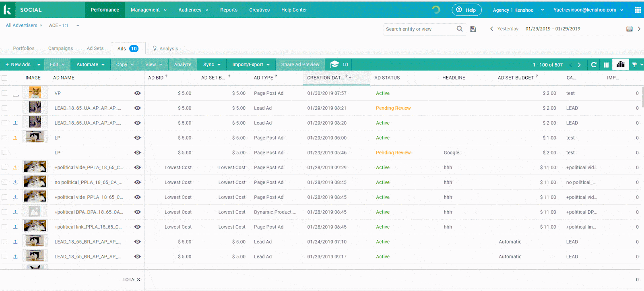The height and width of the screenshot is (291, 644).
Task: Select checkbox for +political DPA row
Action: coord(4,212)
